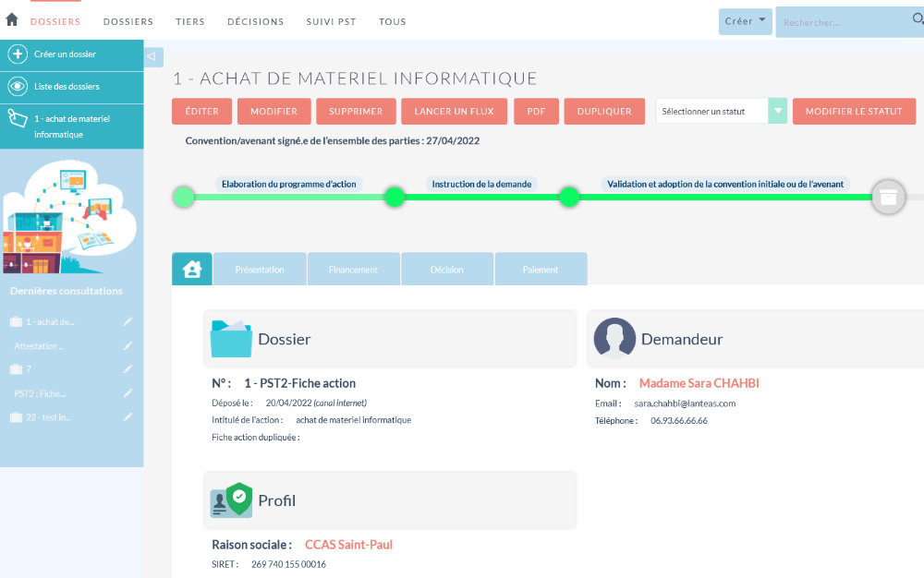
Task: Open the SUIVI PST menu item
Action: [x=331, y=22]
